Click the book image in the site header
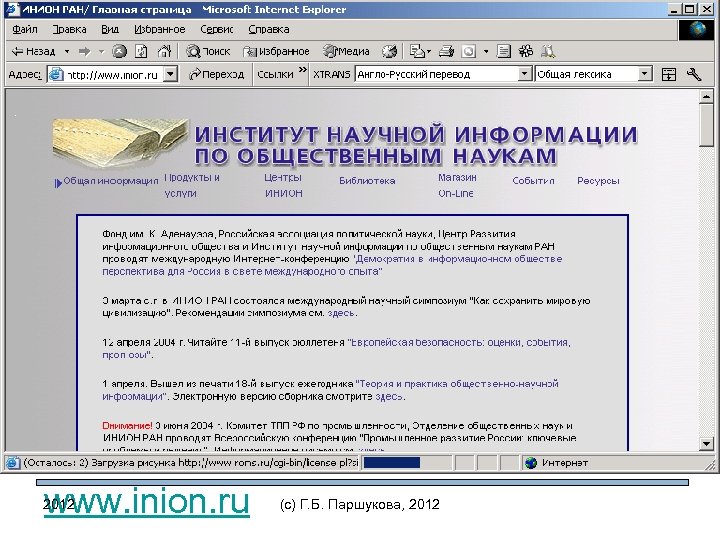720x540 pixels. pos(120,143)
